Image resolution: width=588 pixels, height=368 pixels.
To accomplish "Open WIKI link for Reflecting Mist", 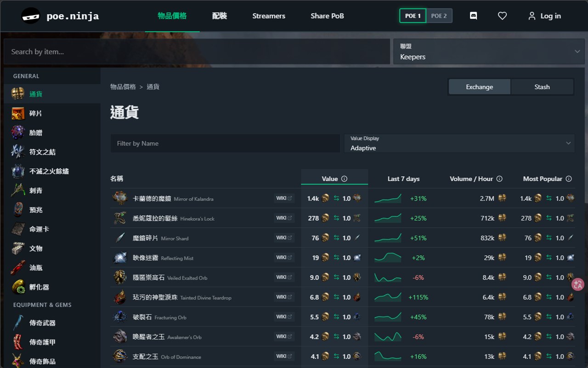I will tap(283, 258).
